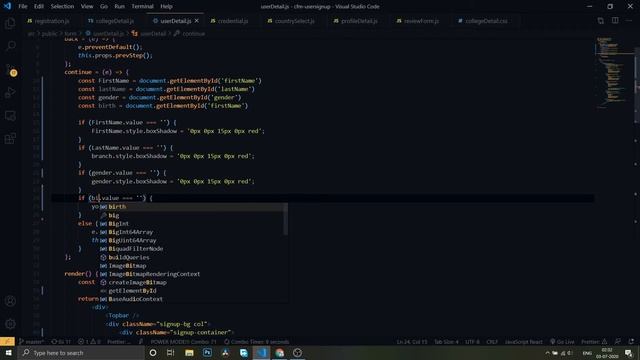Open the View menu
640x360 pixels.
(87, 7)
